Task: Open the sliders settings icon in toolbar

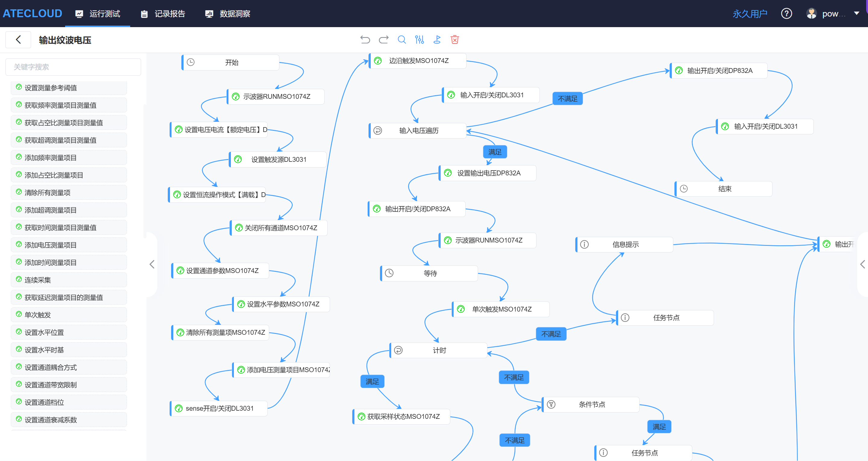Action: point(419,40)
